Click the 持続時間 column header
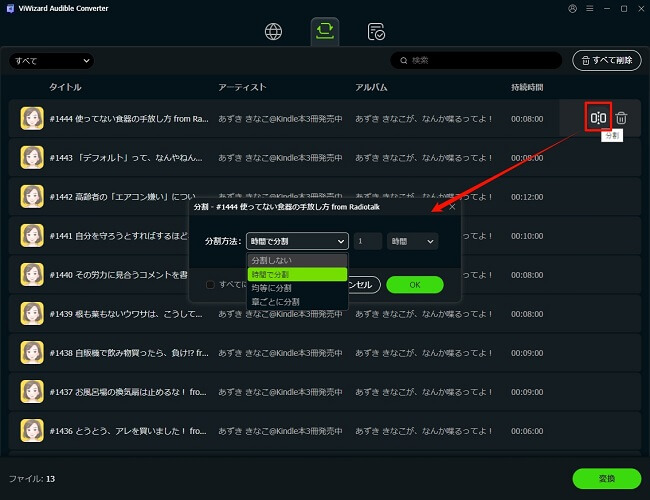Viewport: 650px width, 500px height. pos(527,87)
